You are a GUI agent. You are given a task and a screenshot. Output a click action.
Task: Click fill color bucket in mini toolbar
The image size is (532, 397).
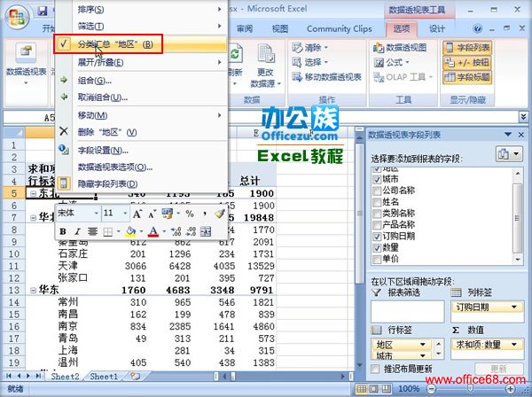pyautogui.click(x=130, y=231)
